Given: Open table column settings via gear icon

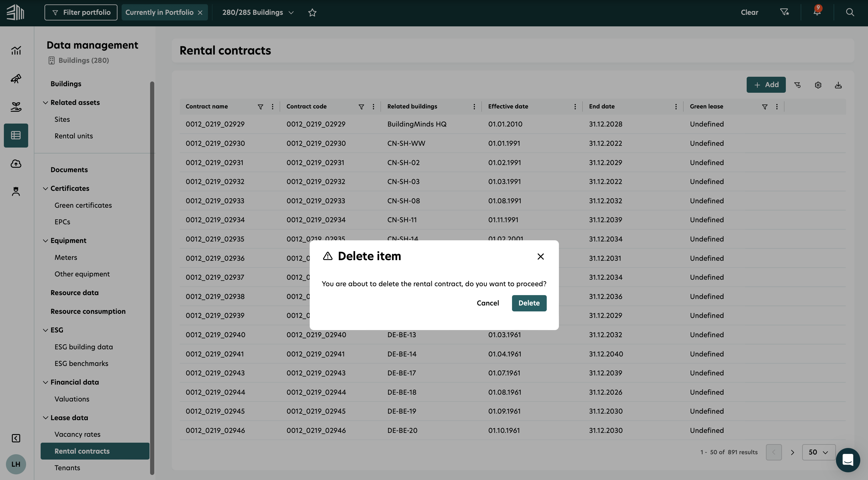Looking at the screenshot, I should [x=818, y=85].
